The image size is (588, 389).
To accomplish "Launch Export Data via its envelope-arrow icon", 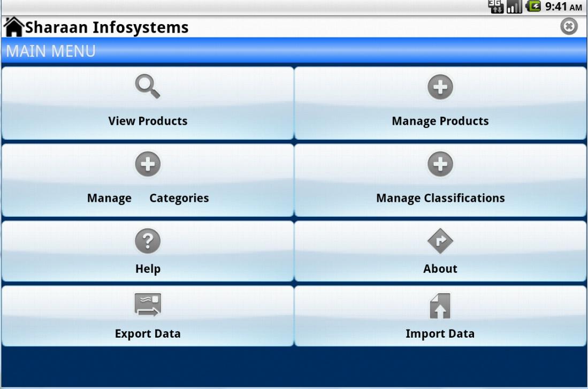I will click(x=148, y=304).
